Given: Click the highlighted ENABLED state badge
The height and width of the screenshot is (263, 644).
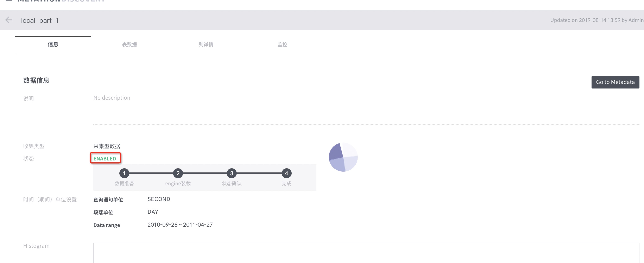Looking at the screenshot, I should point(105,158).
